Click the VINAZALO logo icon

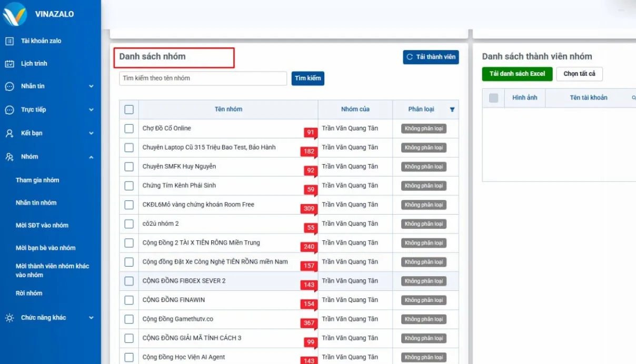pyautogui.click(x=15, y=14)
